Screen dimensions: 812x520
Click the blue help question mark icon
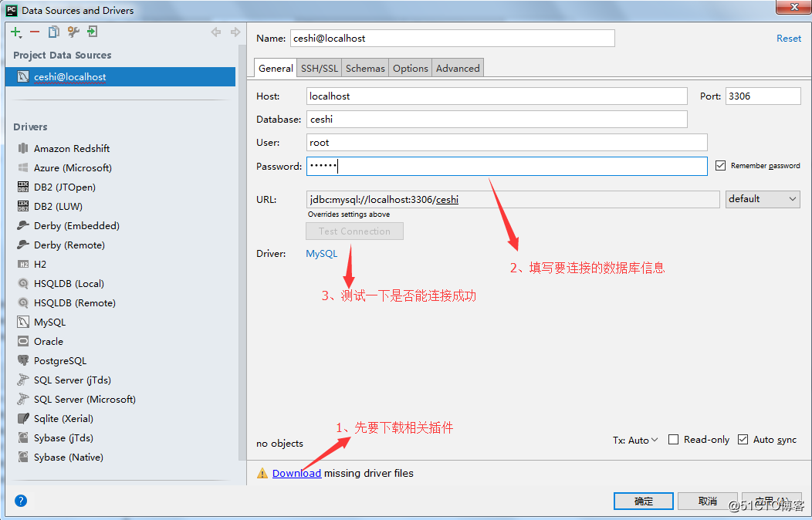click(x=21, y=501)
